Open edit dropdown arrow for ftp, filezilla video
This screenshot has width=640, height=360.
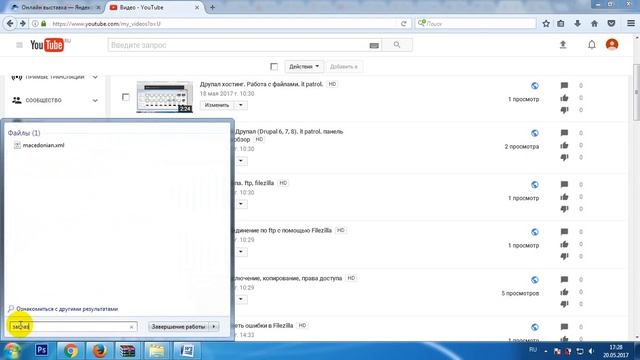click(x=241, y=204)
